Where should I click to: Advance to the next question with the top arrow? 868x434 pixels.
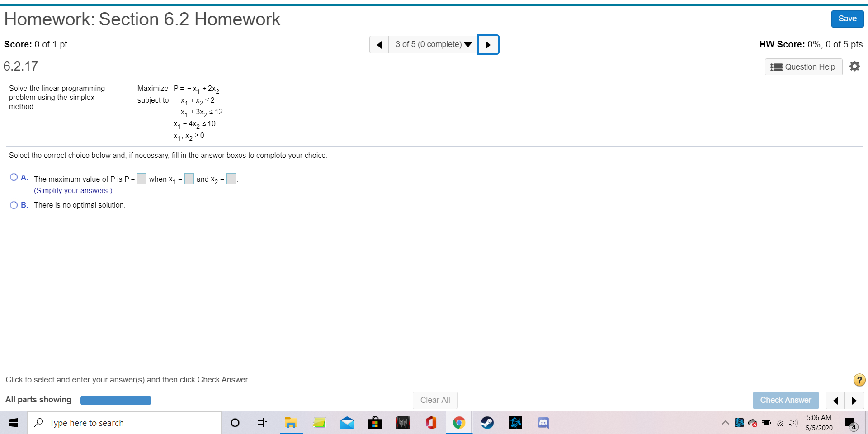point(488,44)
